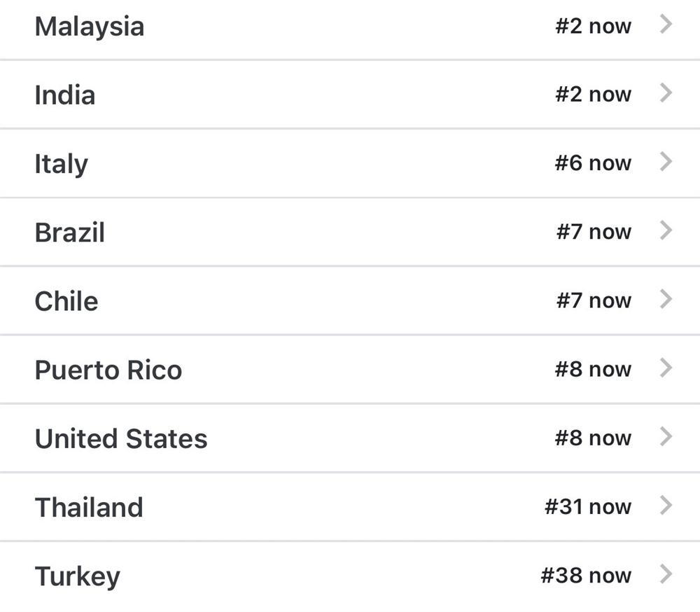This screenshot has width=700, height=612.
Task: Click the "#31 now" ranking text
Action: (x=588, y=506)
